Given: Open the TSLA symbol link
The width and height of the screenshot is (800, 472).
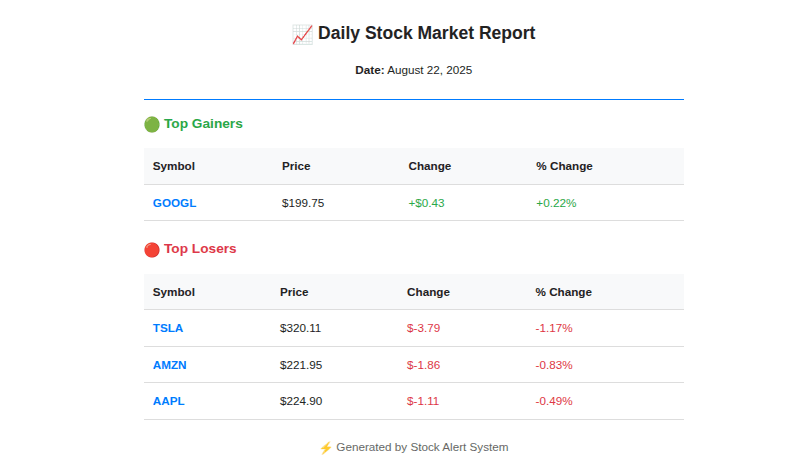Looking at the screenshot, I should pyautogui.click(x=168, y=328).
